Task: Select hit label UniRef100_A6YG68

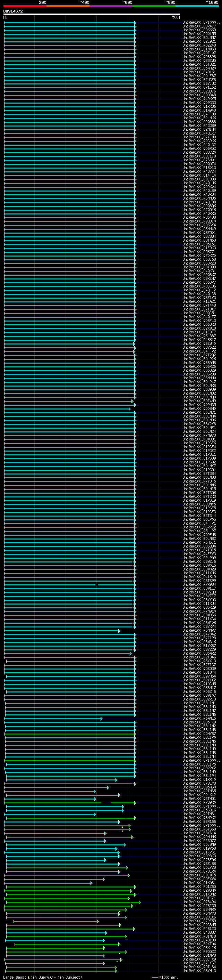Action: click(199, 829)
